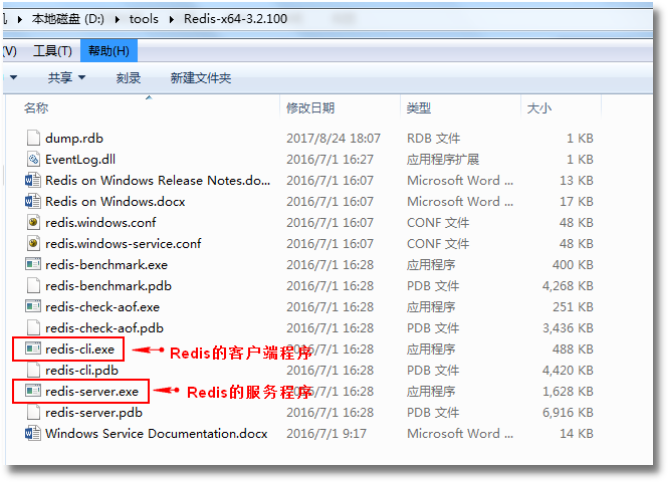
Task: Click date 2016/7/1 9:17 entry
Action: click(x=326, y=433)
